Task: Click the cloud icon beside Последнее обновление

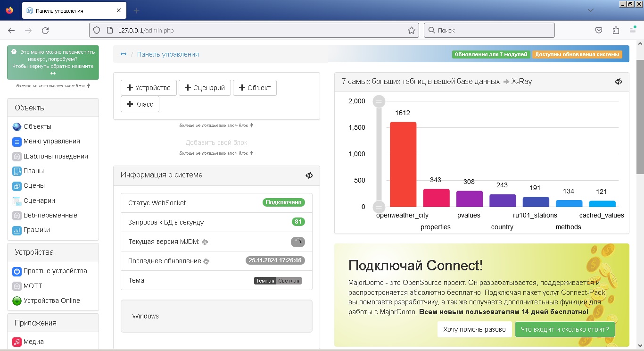Action: 206,261
